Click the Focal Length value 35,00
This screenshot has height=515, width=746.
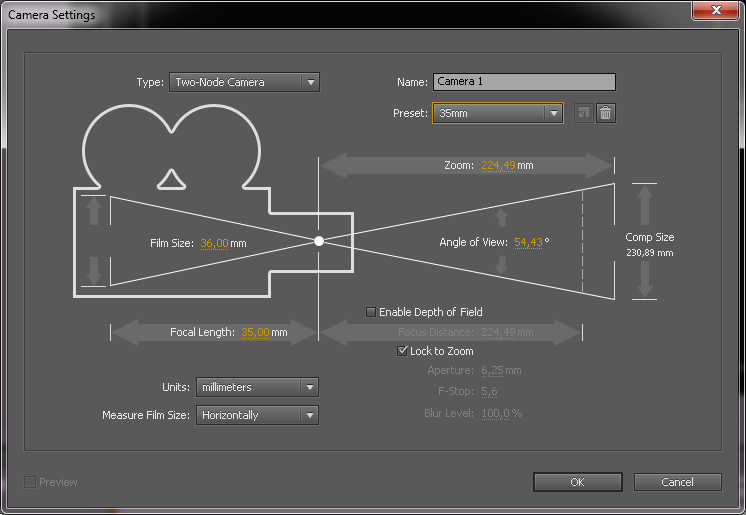click(x=255, y=332)
